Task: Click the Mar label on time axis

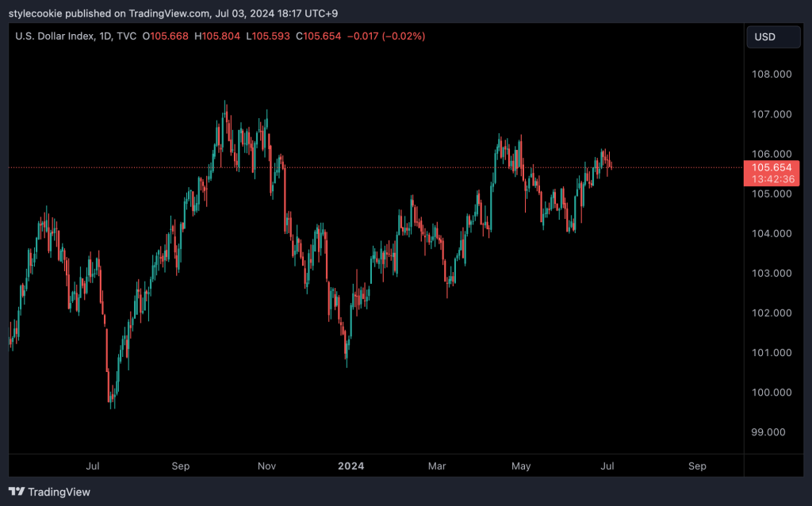Action: click(435, 466)
